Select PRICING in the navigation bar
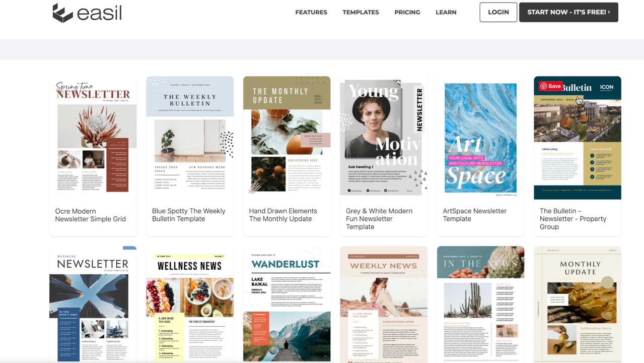The height and width of the screenshot is (363, 644). click(x=407, y=12)
